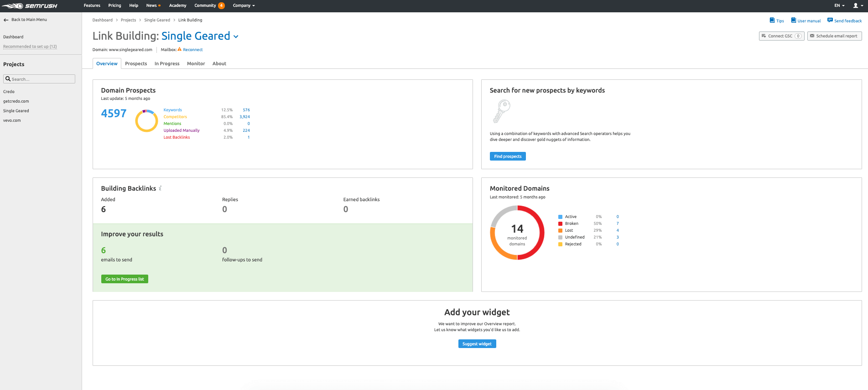Click the user account icon

click(x=856, y=5)
